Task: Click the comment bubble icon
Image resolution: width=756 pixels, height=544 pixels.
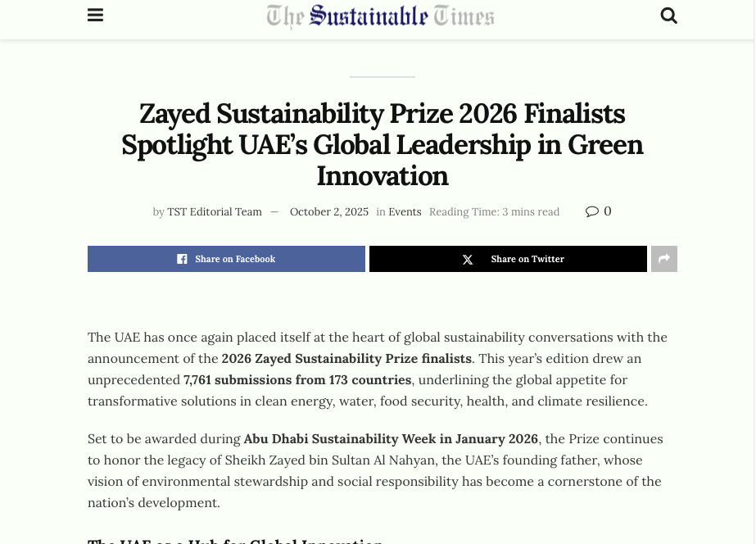Action: pyautogui.click(x=592, y=211)
